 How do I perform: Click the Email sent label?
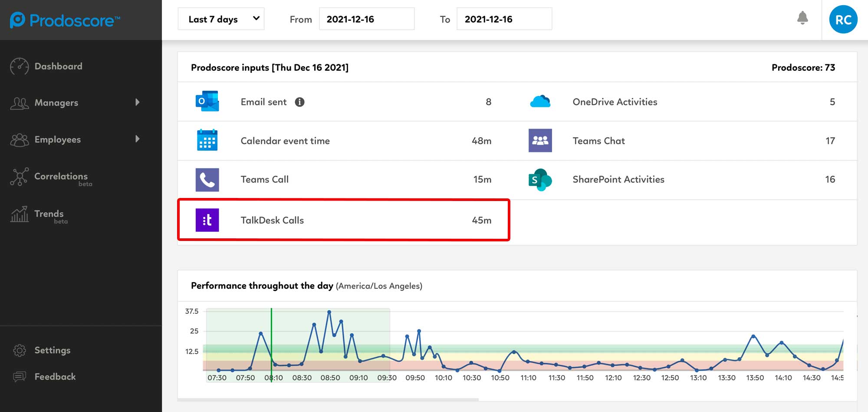click(x=263, y=102)
